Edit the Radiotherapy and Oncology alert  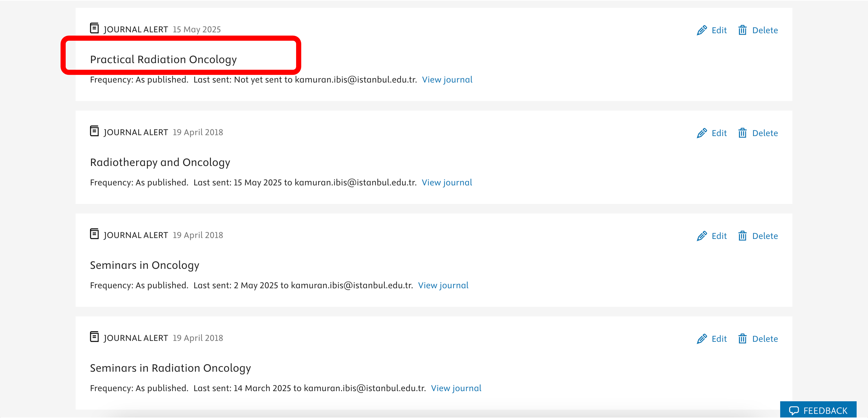(712, 133)
